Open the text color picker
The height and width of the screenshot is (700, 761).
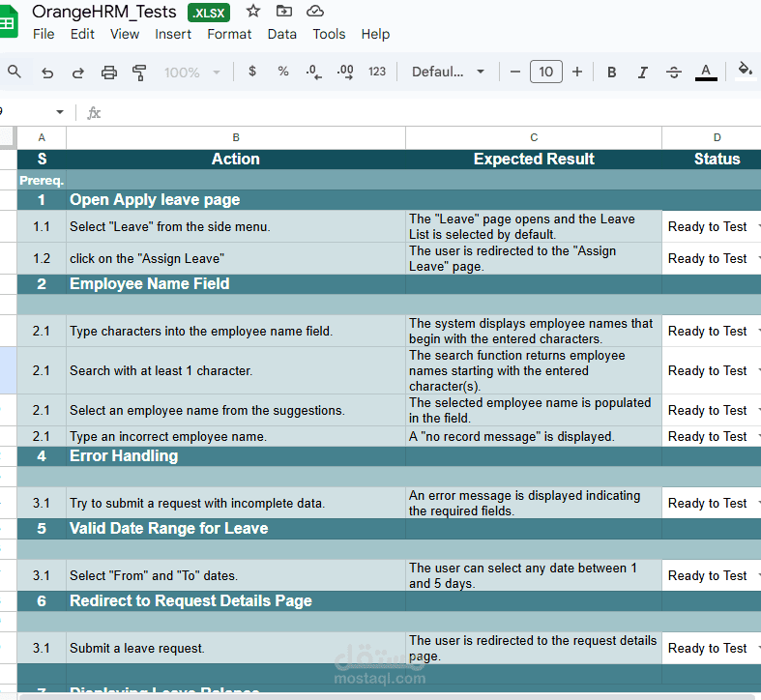click(x=706, y=73)
